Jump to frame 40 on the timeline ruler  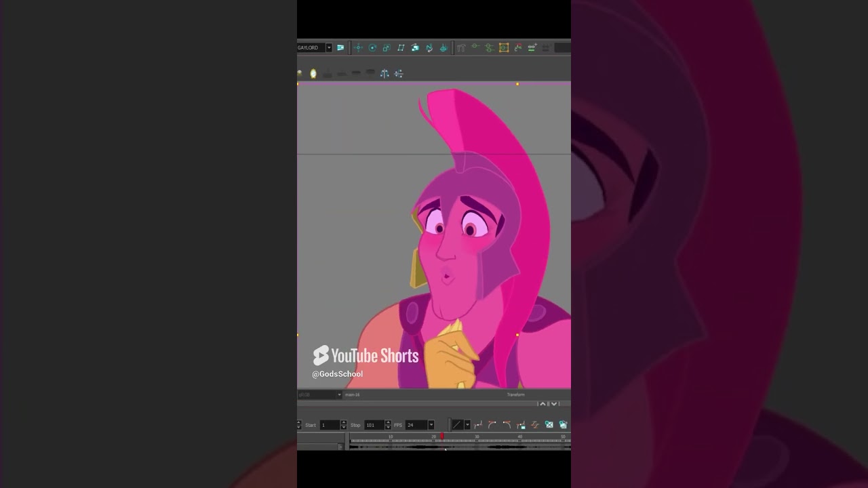520,436
